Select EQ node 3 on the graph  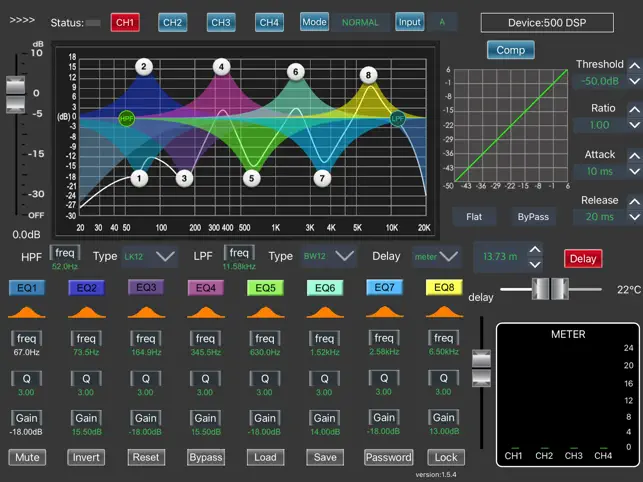pos(184,178)
